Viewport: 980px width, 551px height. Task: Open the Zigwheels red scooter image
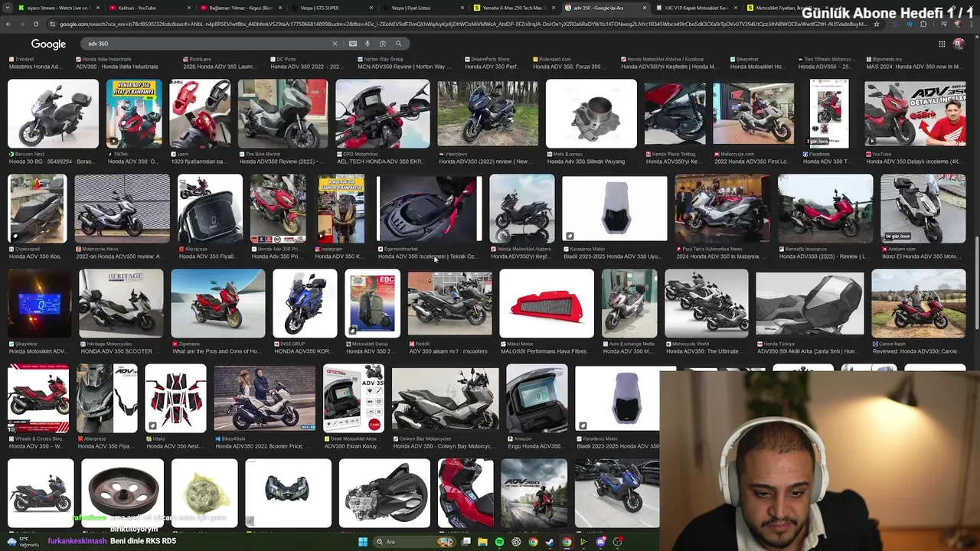click(x=217, y=303)
